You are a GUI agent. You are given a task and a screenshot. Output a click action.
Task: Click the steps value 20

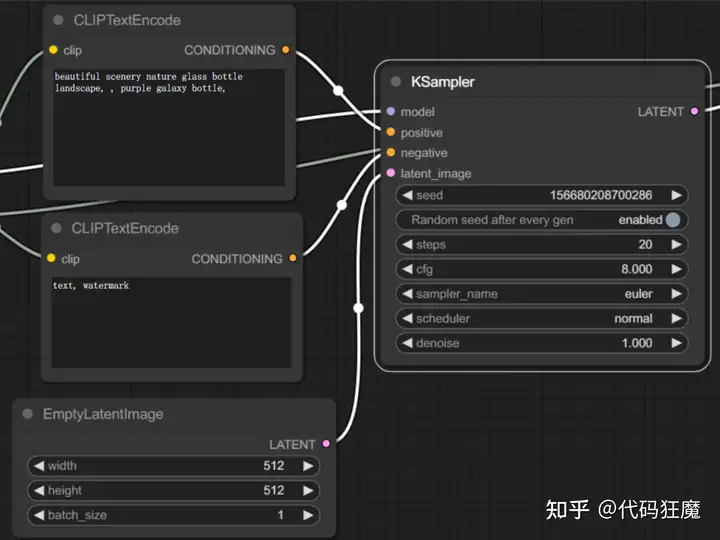[x=645, y=244]
